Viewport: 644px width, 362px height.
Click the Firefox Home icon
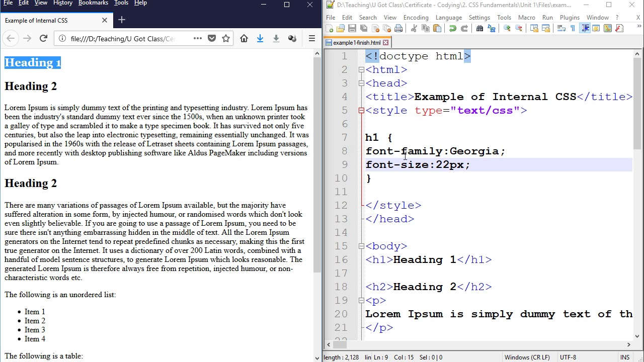click(244, 38)
